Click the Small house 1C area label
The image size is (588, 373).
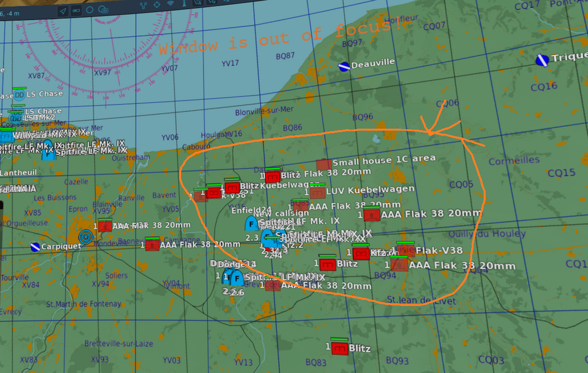(383, 160)
